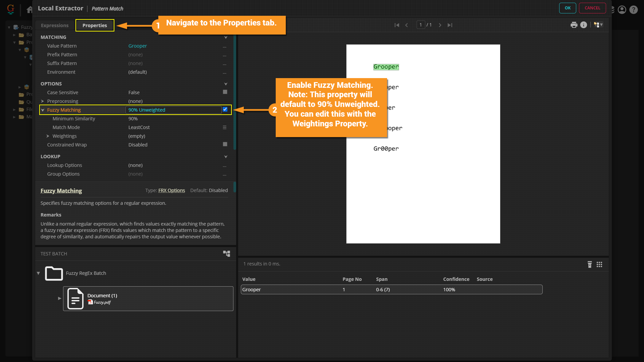This screenshot has width=644, height=362.
Task: Click the results grid view icon
Action: (x=599, y=264)
